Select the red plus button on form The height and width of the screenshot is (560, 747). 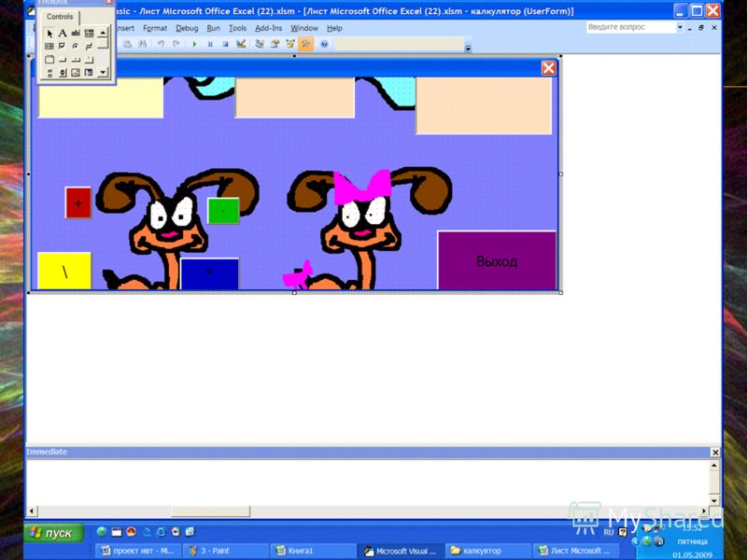click(78, 203)
